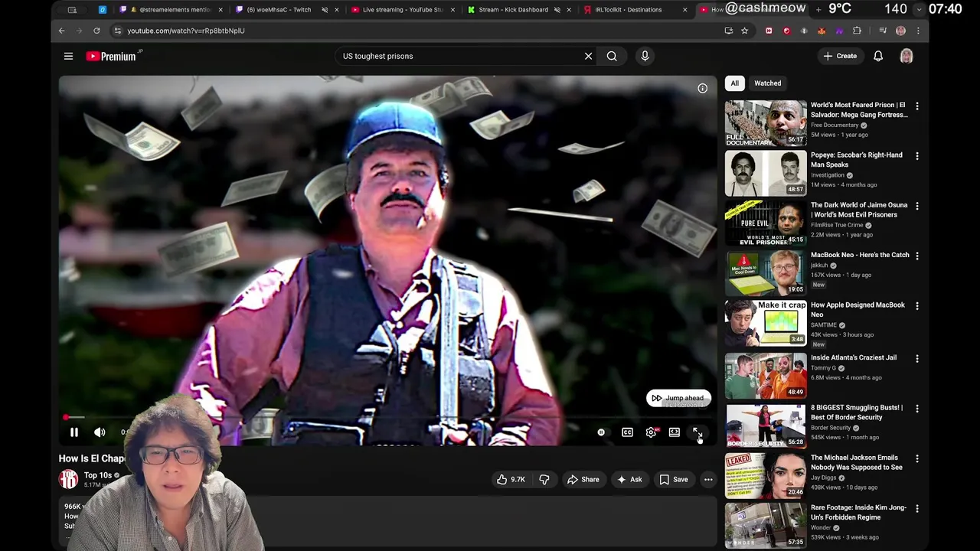The width and height of the screenshot is (980, 551).
Task: Open options for How Apple Designed MacBook Neo
Action: pos(917,306)
